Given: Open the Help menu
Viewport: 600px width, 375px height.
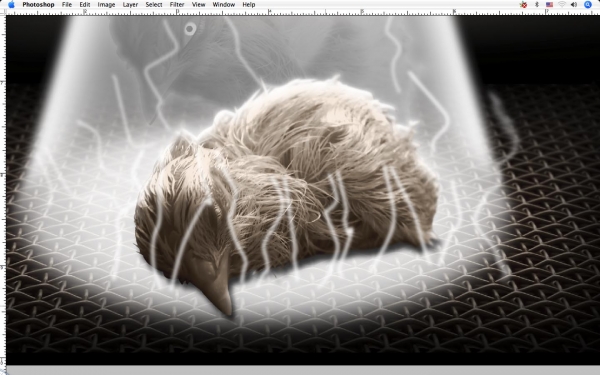Looking at the screenshot, I should coord(249,5).
